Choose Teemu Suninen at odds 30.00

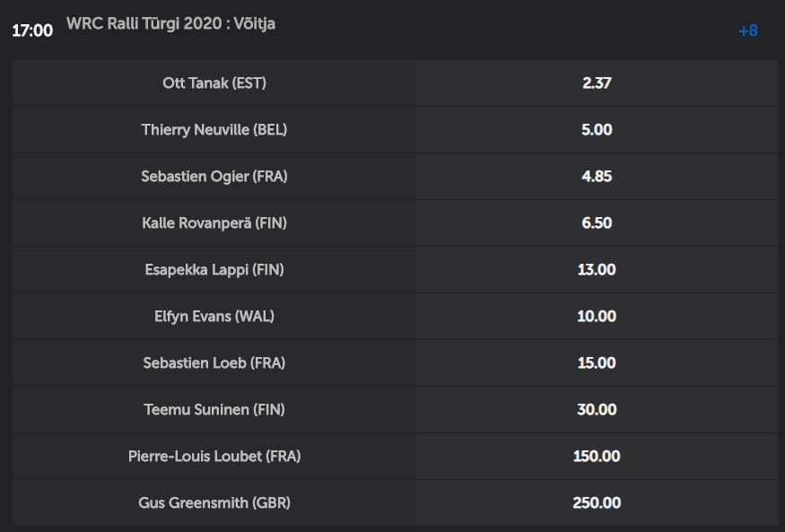coord(597,409)
